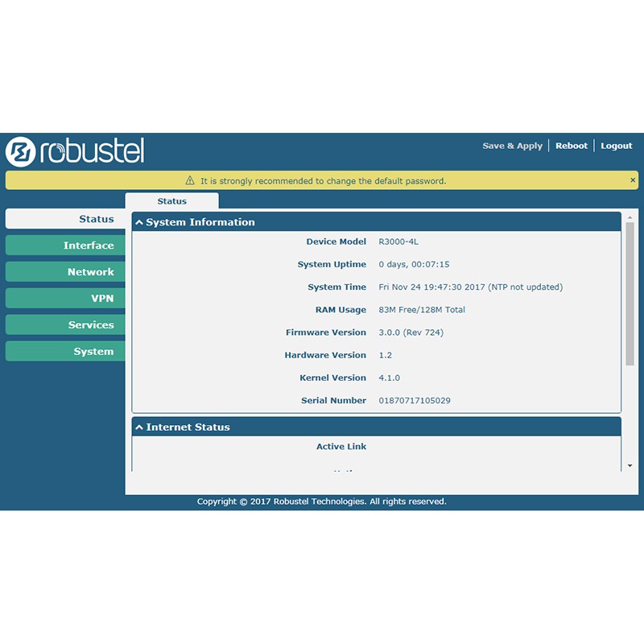Click scrollbar up arrow in status panel

tap(630, 217)
